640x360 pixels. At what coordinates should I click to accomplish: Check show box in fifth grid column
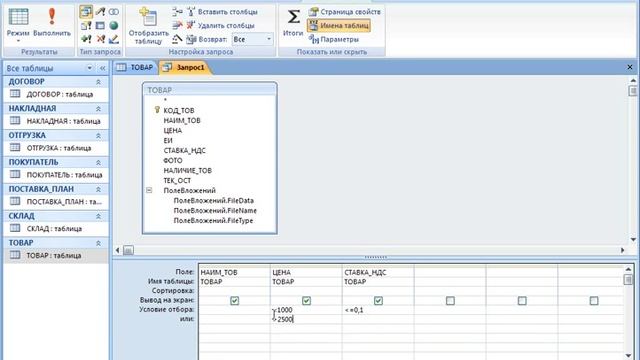pos(522,301)
